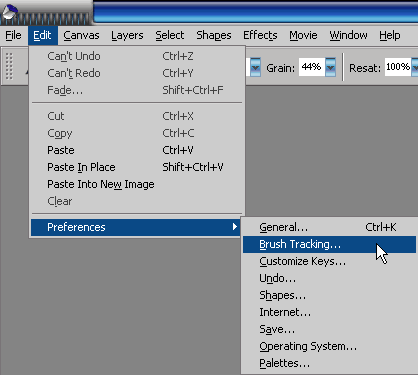Open the Effects menu
418x375 pixels.
pos(260,35)
